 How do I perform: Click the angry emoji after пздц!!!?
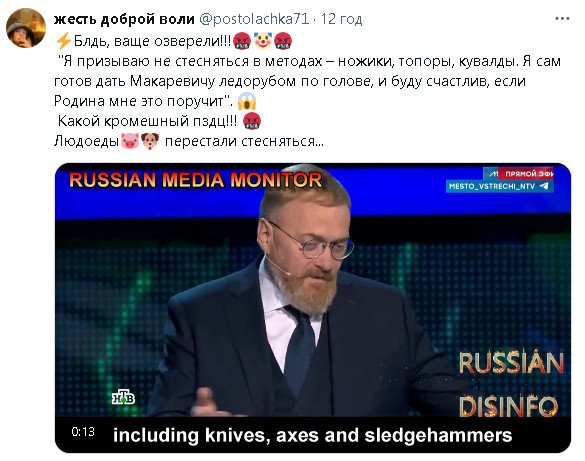click(x=251, y=121)
